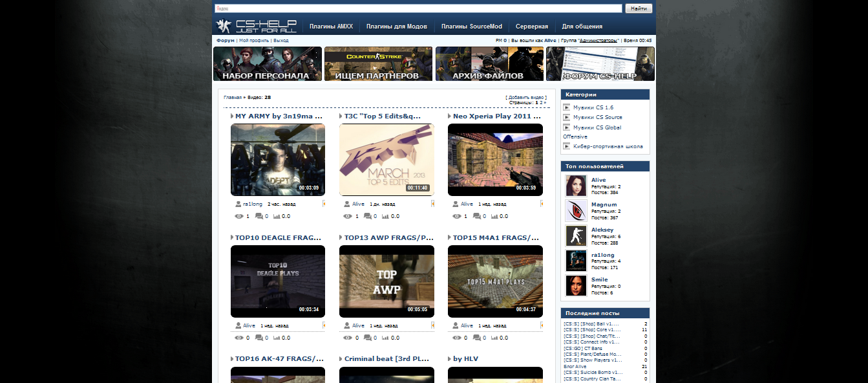Click rating bars icon under MY ARMY video
This screenshot has height=383, width=868.
(x=277, y=216)
